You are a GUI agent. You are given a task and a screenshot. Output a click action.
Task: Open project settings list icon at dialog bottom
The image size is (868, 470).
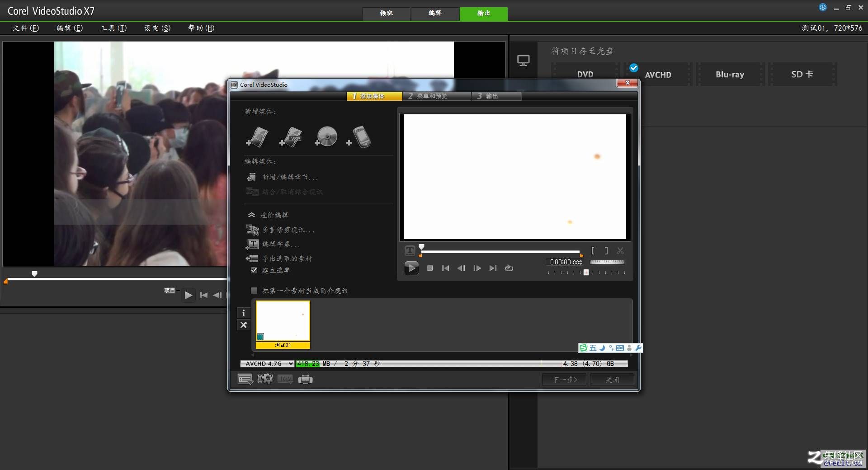pos(245,379)
